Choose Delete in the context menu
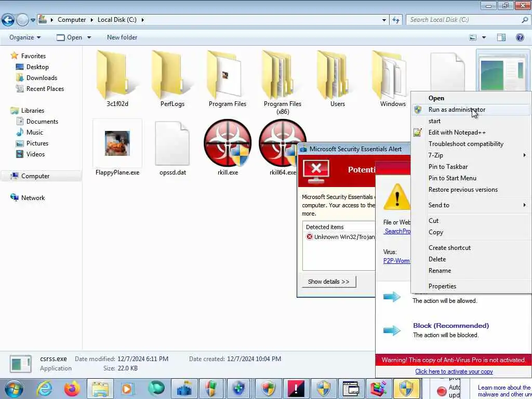 click(x=471, y=259)
